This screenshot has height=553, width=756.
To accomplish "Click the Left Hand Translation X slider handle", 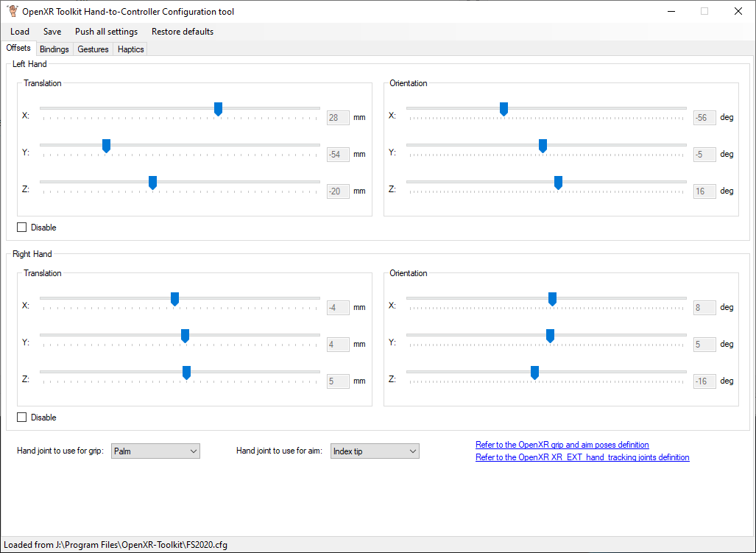I will [x=218, y=109].
